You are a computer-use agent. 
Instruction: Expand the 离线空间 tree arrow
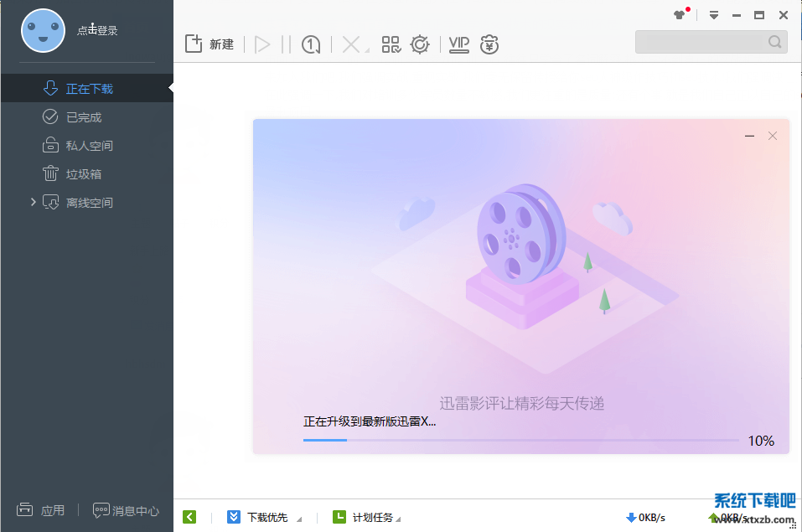(x=33, y=202)
